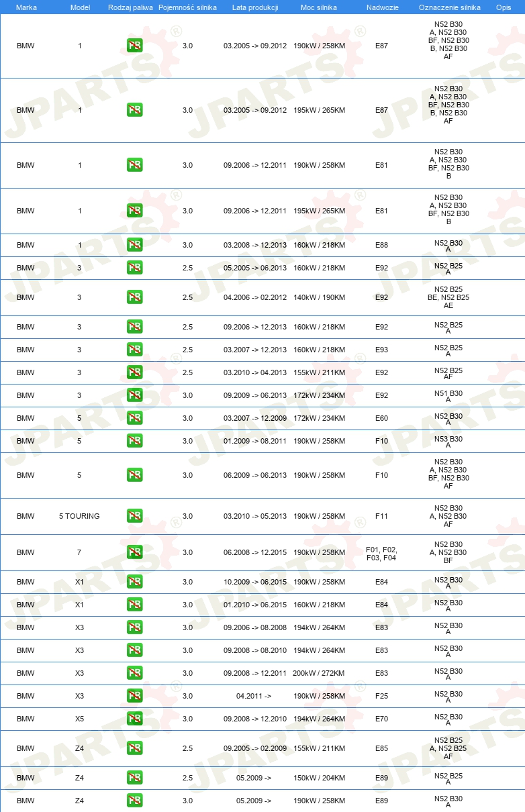
Task: Click the Opis column header
Action: click(504, 7)
